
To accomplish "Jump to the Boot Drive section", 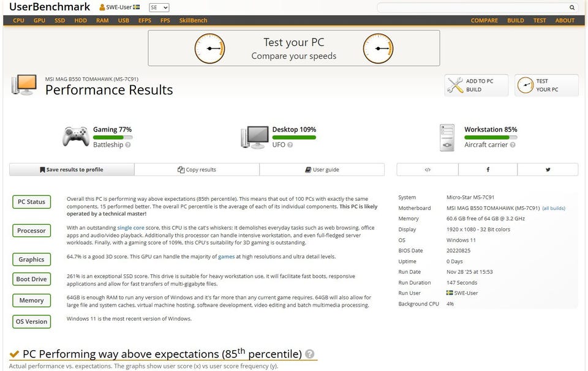I will click(31, 279).
